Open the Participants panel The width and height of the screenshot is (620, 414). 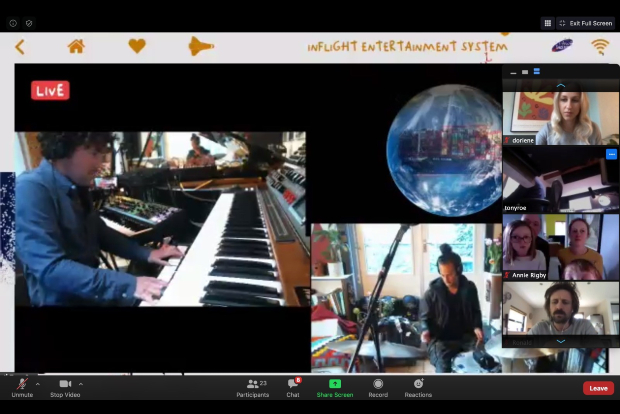click(x=252, y=385)
